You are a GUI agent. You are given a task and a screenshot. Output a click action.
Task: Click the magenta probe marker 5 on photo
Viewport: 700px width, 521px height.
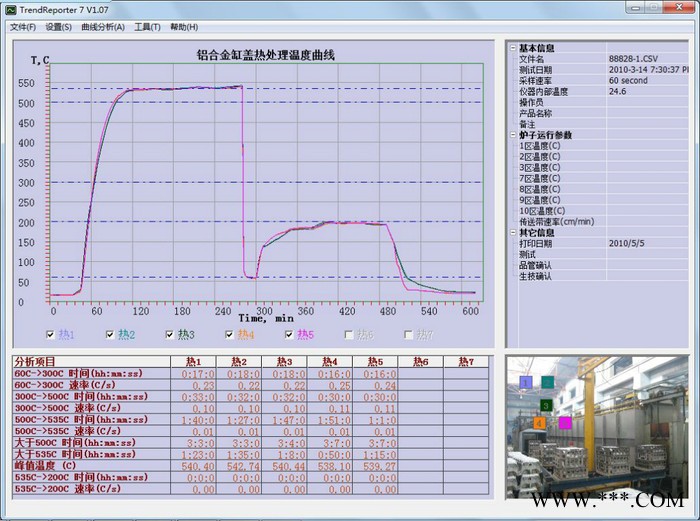565,423
